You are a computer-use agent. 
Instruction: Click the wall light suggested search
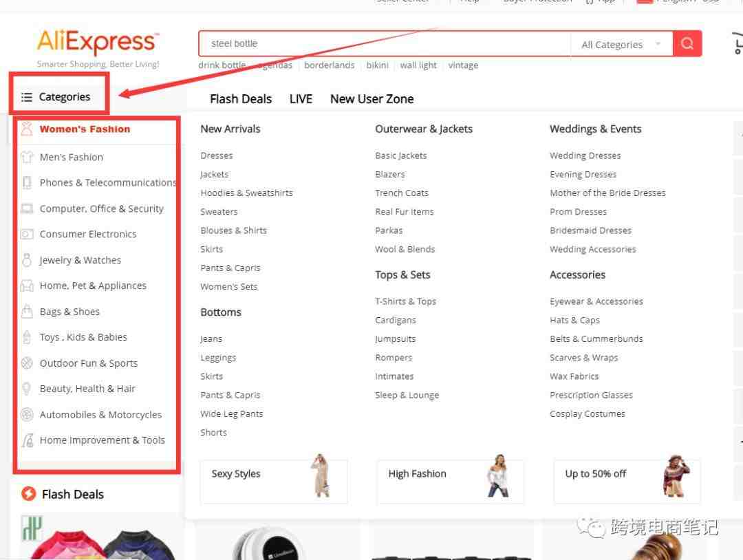pos(418,65)
